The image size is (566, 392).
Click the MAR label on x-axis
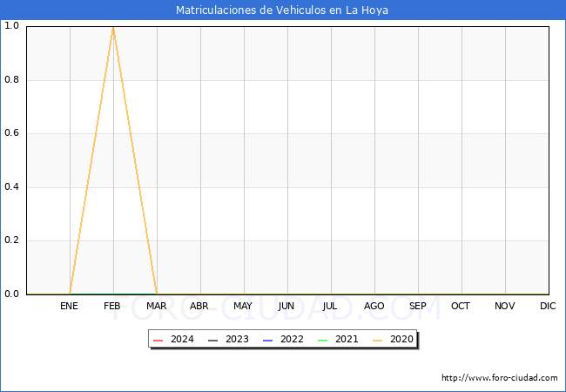point(157,307)
